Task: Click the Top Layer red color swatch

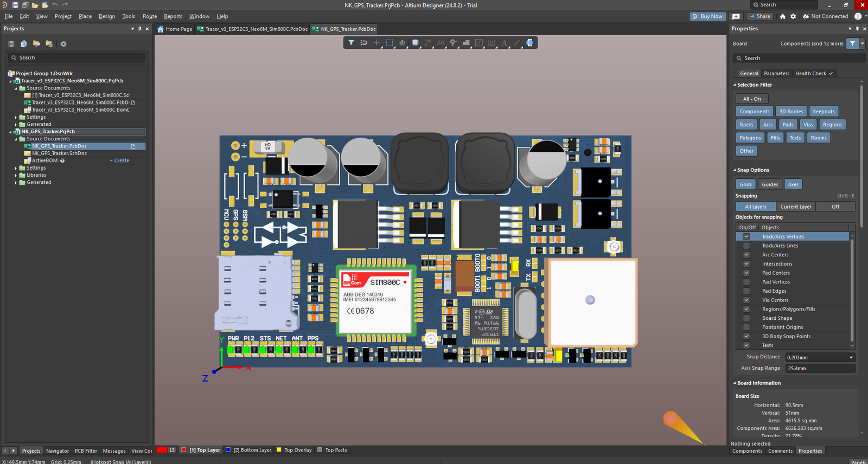Action: point(184,450)
